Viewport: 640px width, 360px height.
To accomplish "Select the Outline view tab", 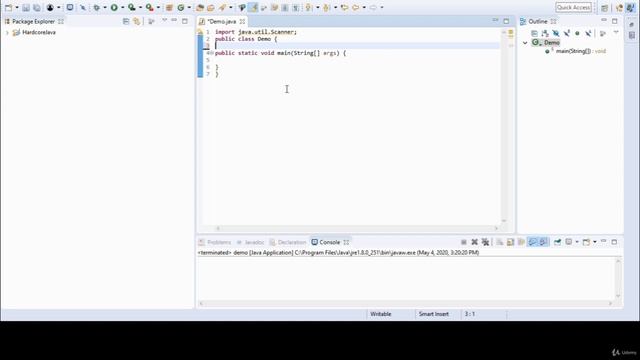I will coord(538,21).
